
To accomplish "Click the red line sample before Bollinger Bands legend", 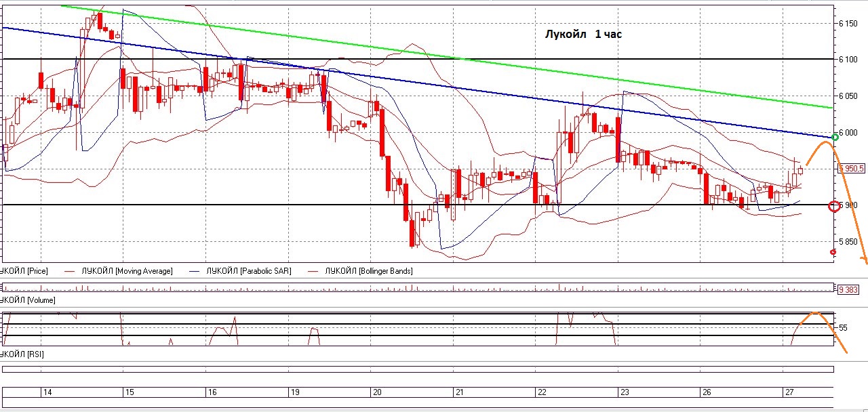I will click(312, 271).
